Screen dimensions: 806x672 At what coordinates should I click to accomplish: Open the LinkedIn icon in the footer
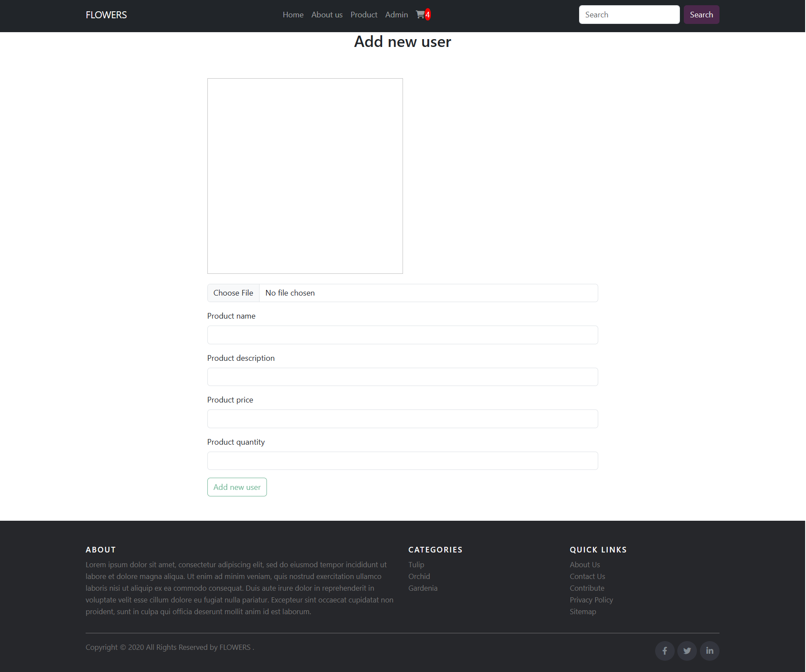709,651
